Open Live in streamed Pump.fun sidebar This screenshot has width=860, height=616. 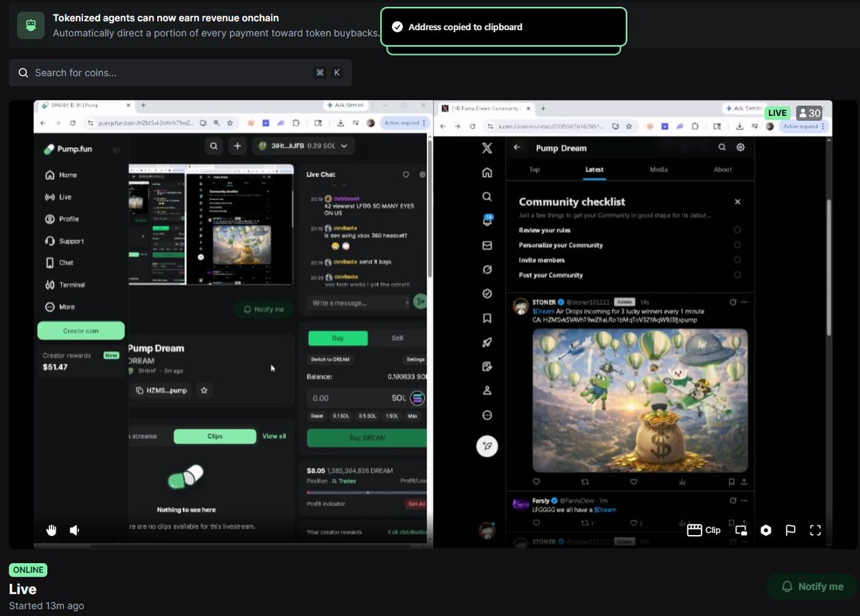pos(58,197)
